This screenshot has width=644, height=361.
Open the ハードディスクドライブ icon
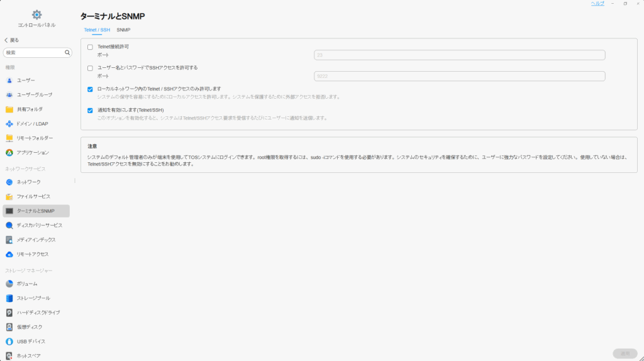pyautogui.click(x=9, y=313)
